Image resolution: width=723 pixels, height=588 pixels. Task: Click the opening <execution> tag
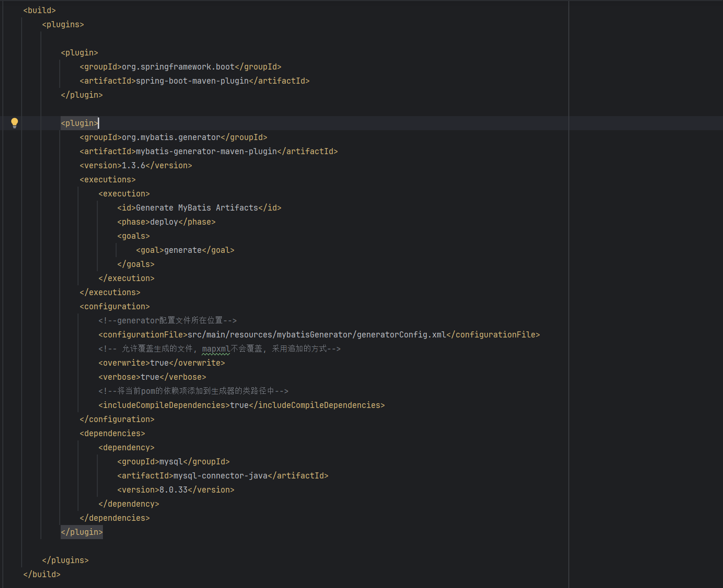(124, 194)
